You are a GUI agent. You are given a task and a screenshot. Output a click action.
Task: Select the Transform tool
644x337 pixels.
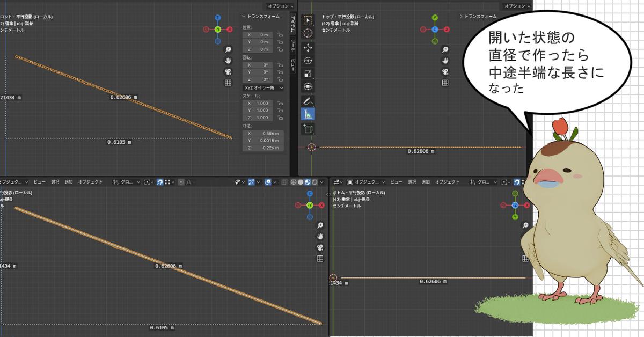pyautogui.click(x=308, y=86)
